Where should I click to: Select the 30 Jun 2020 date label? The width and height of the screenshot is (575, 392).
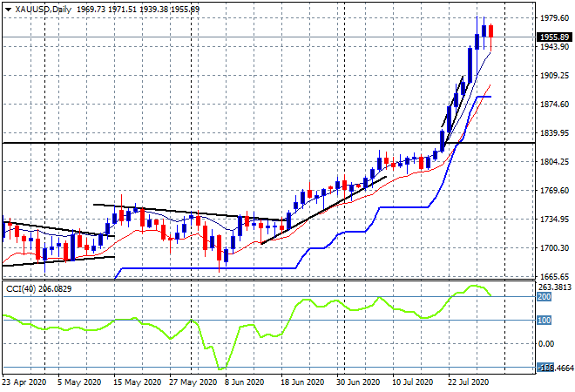tap(358, 382)
